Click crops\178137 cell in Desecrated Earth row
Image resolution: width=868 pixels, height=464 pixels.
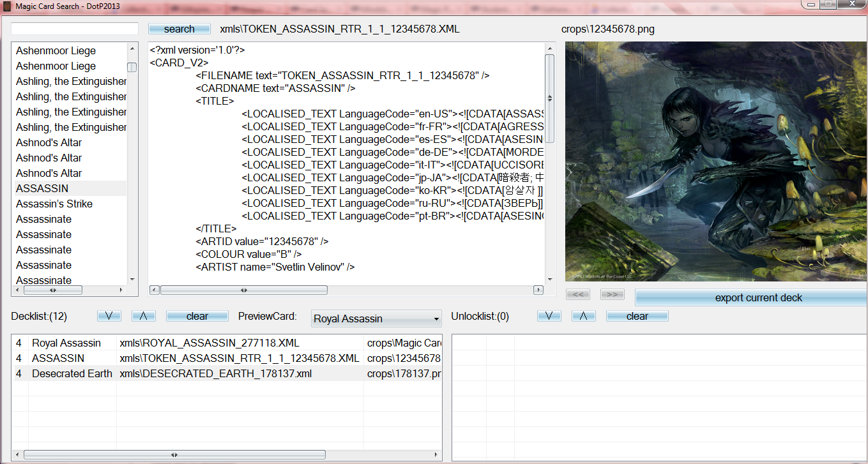coord(404,373)
